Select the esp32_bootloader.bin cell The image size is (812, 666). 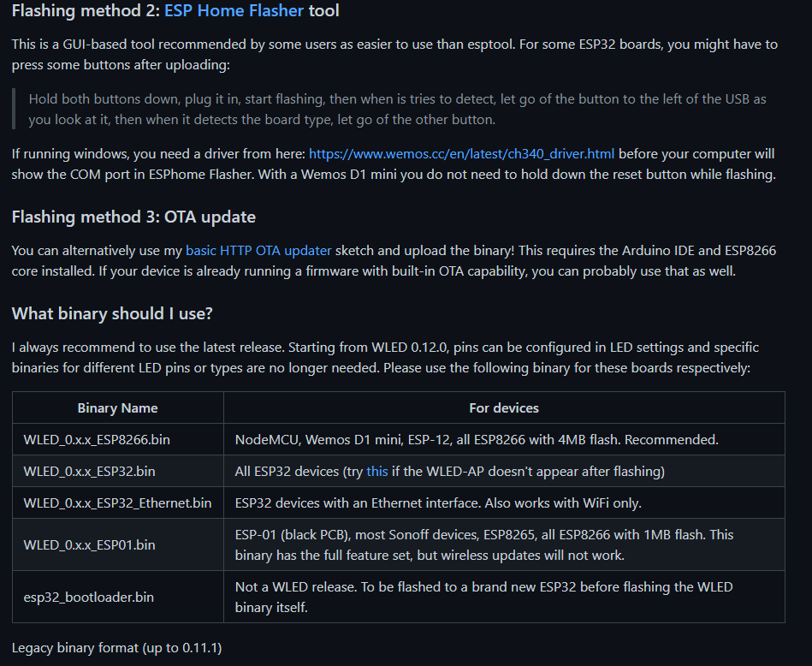tap(89, 597)
